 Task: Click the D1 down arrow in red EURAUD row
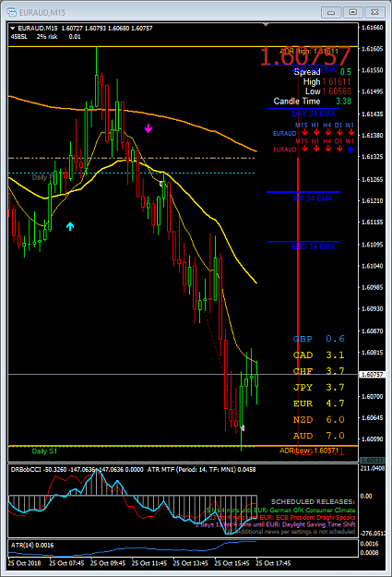tap(339, 149)
